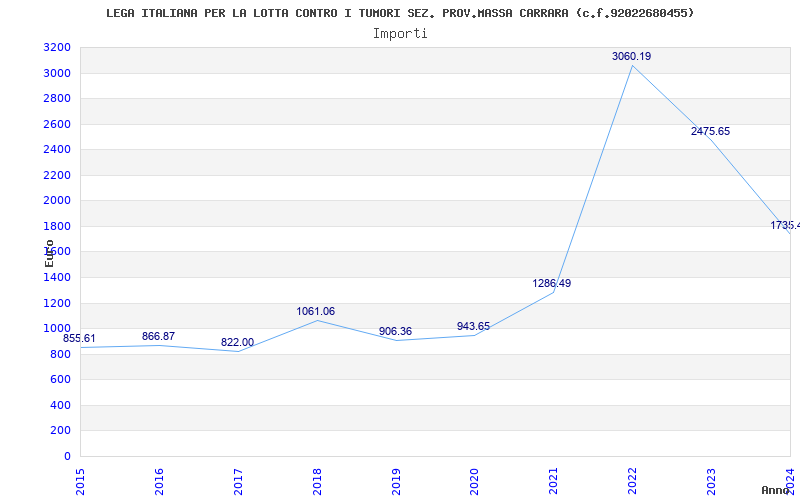800x500 pixels.
Task: Click the 2000 y-axis tick label
Action: click(x=57, y=201)
